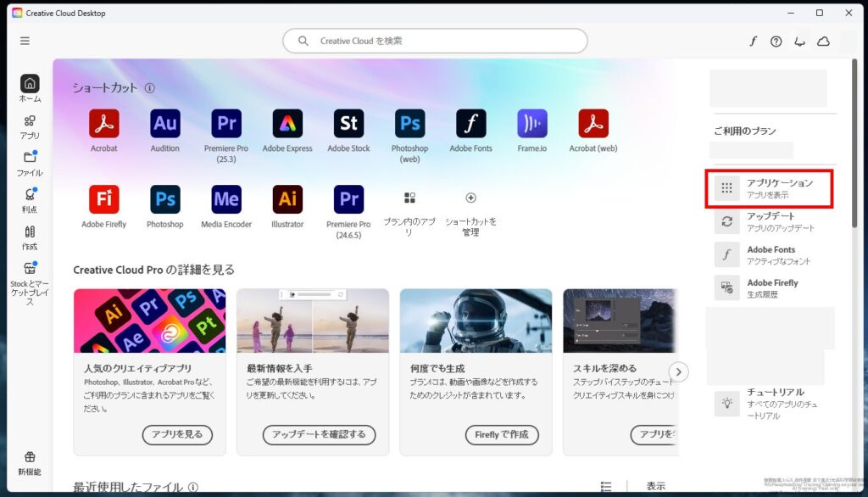Screen dimensions: 868x497
Task: Launch Photoshop from the shortcuts row
Action: (164, 199)
